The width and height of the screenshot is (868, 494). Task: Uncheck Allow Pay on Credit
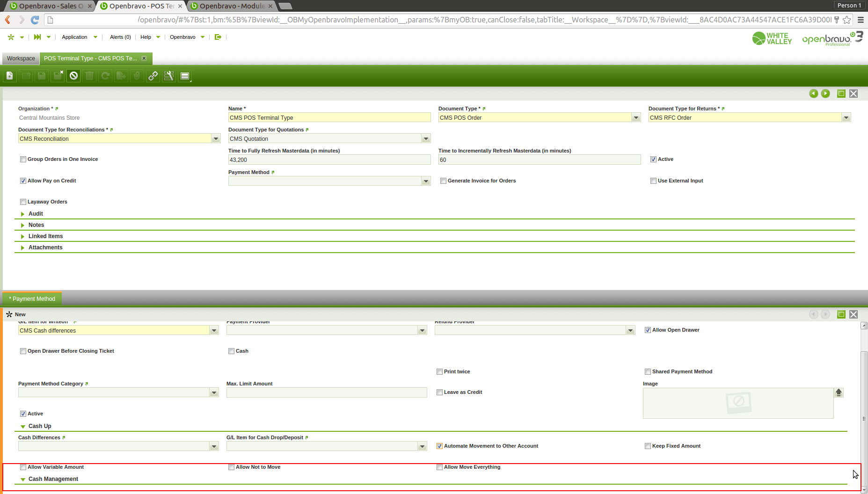click(23, 181)
